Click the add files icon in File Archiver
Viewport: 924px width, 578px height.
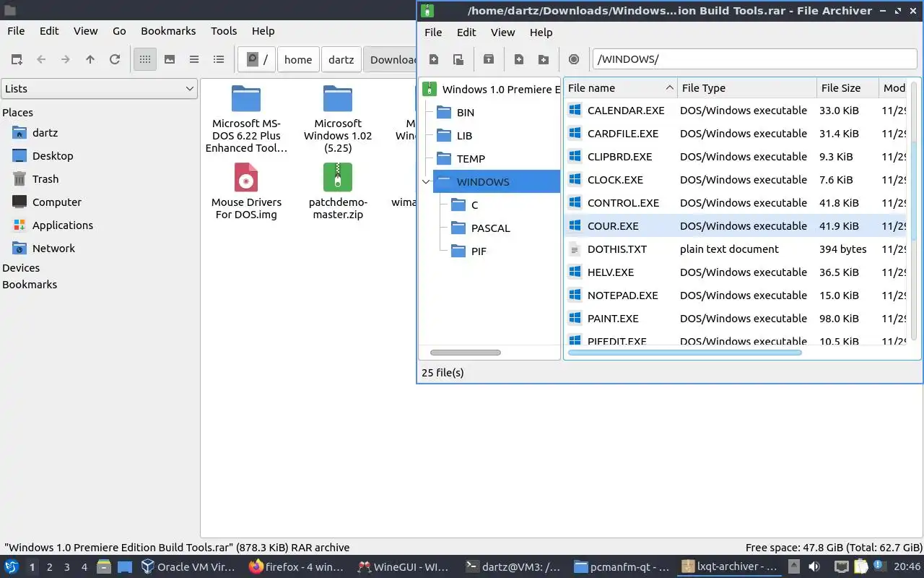[519, 59]
